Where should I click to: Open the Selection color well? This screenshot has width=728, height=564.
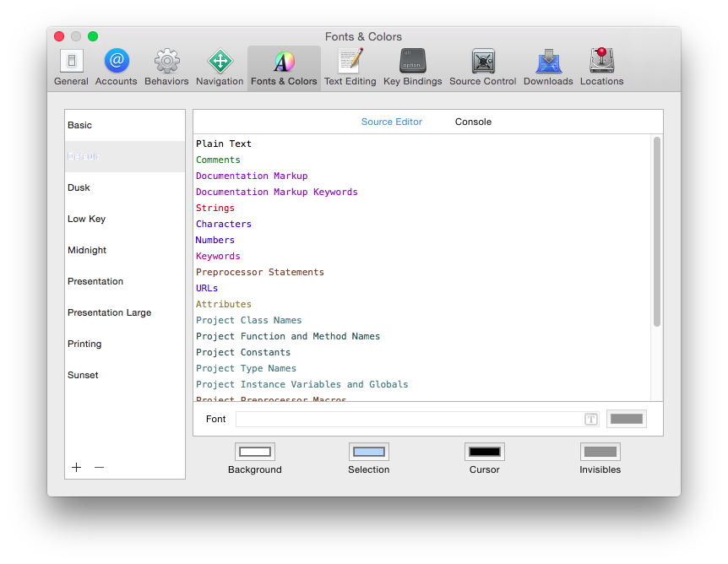(x=368, y=452)
